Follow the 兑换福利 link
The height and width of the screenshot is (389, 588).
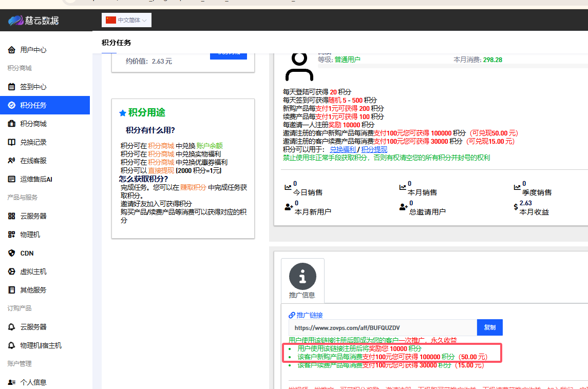343,149
